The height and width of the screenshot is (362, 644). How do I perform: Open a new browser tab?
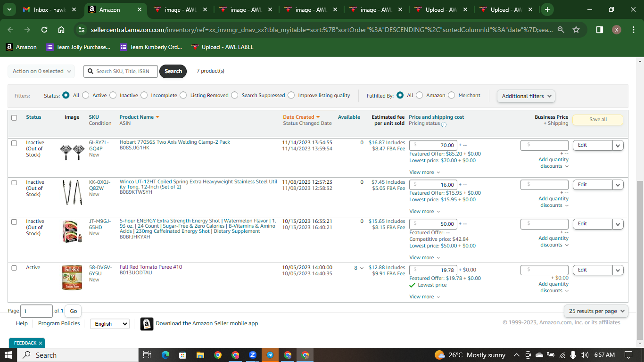[547, 9]
